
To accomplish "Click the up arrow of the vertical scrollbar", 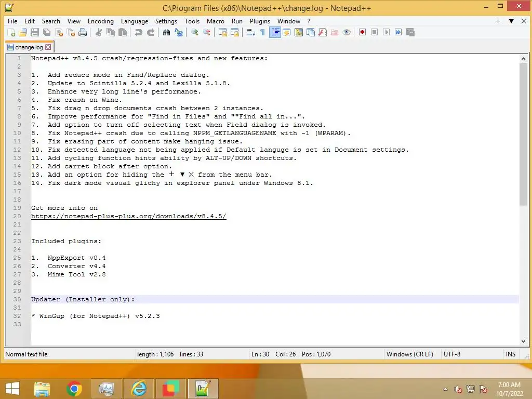I will point(523,59).
